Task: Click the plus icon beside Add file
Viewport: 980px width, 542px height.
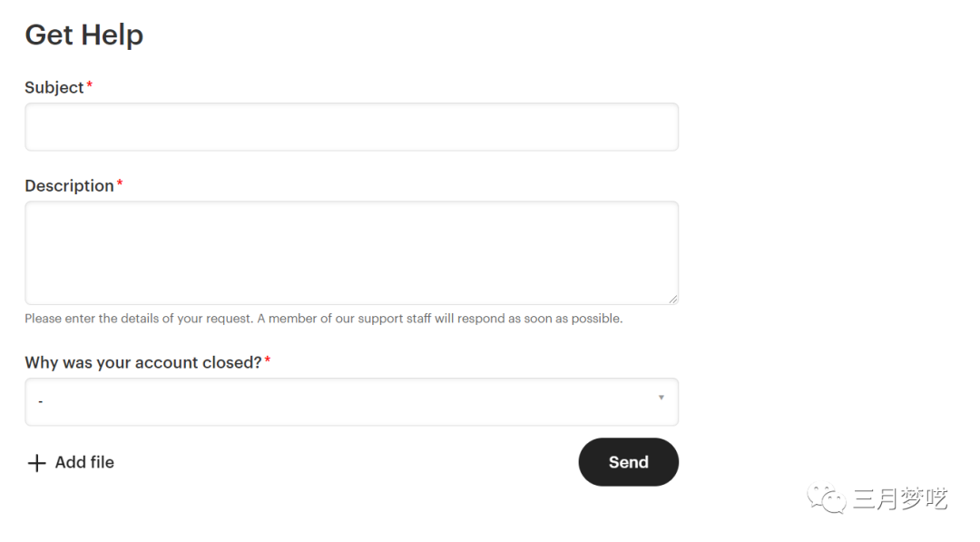Action: click(x=36, y=463)
